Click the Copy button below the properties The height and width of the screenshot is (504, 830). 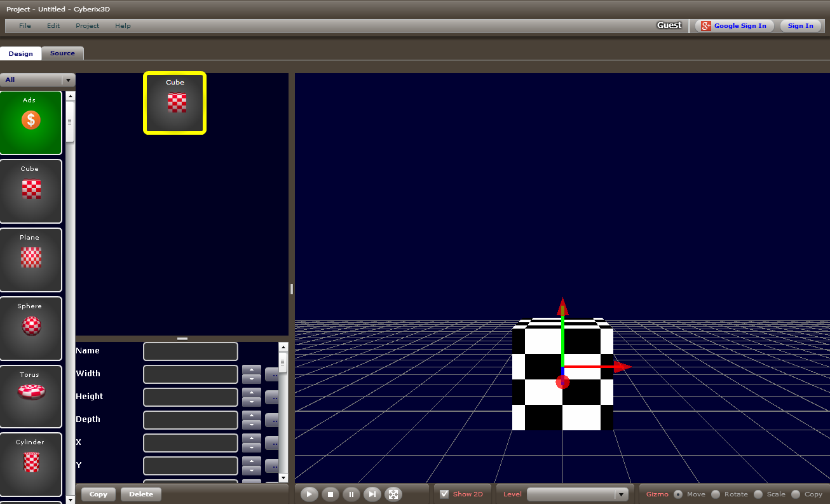99,494
